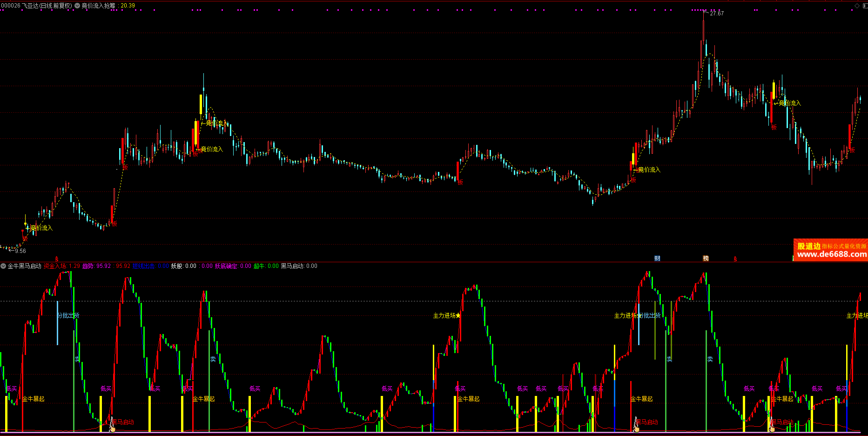Click the 资金入场: 1.29 value
The width and height of the screenshot is (868, 436).
click(x=62, y=266)
